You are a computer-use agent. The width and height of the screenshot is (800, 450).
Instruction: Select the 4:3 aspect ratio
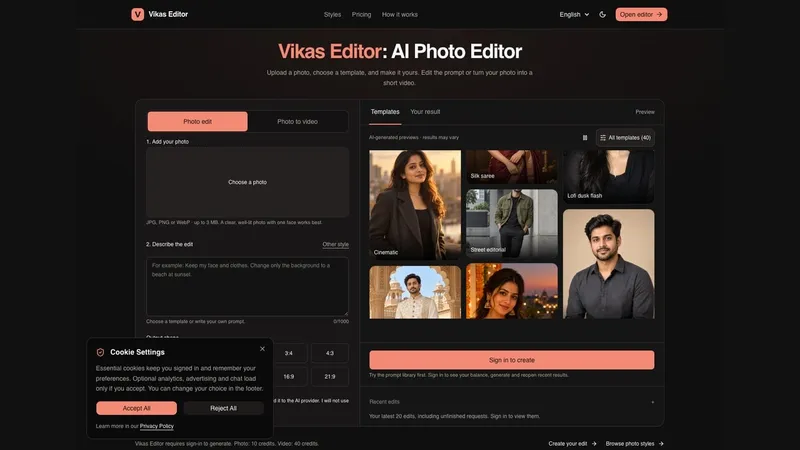[x=330, y=353]
